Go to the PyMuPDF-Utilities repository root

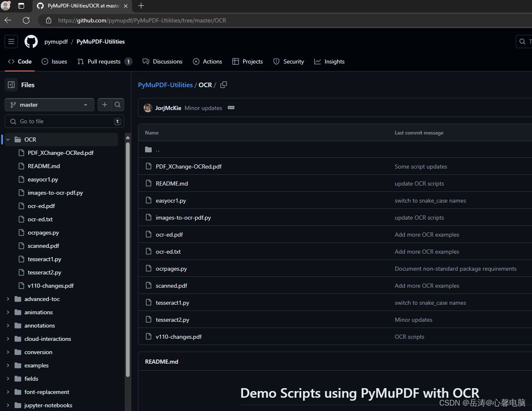[165, 85]
